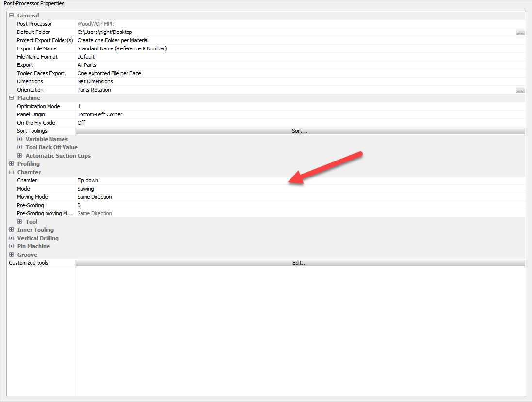The image size is (532, 402).
Task: Expand the Automatic Suction Cups section
Action: [18, 156]
